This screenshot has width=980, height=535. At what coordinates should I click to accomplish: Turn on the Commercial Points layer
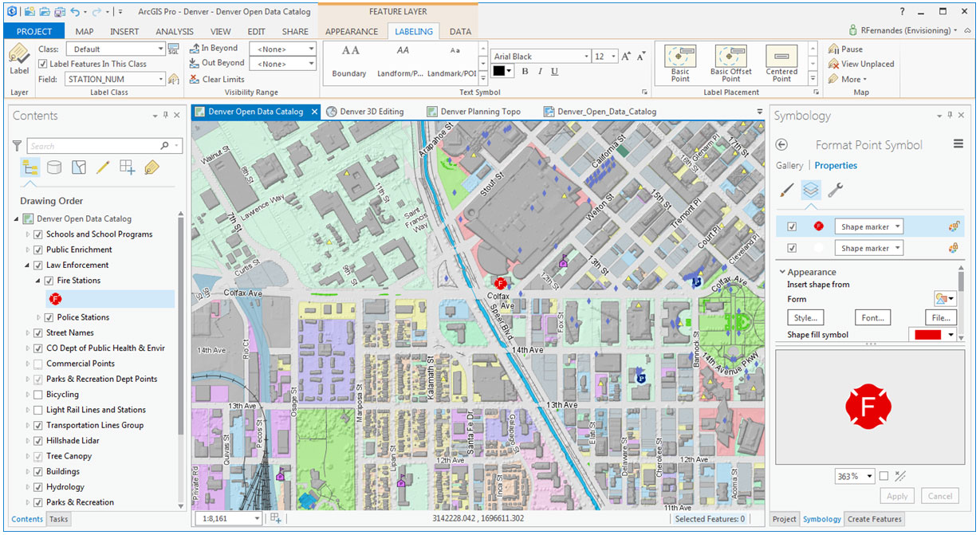38,364
